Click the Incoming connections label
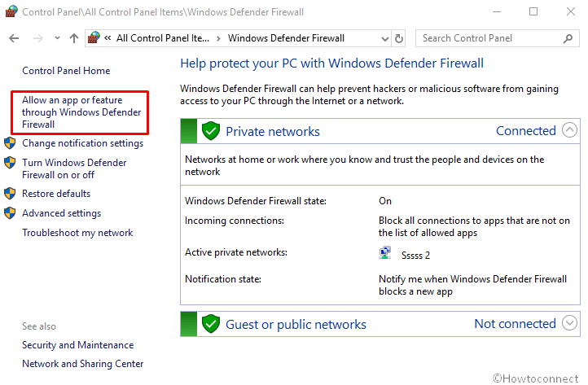This screenshot has height=385, width=588. pos(235,221)
